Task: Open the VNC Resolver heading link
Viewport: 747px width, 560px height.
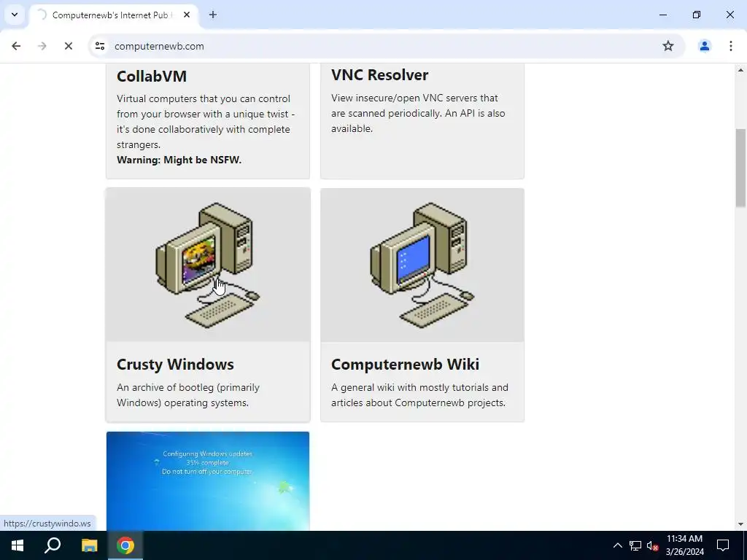Action: 379,75
